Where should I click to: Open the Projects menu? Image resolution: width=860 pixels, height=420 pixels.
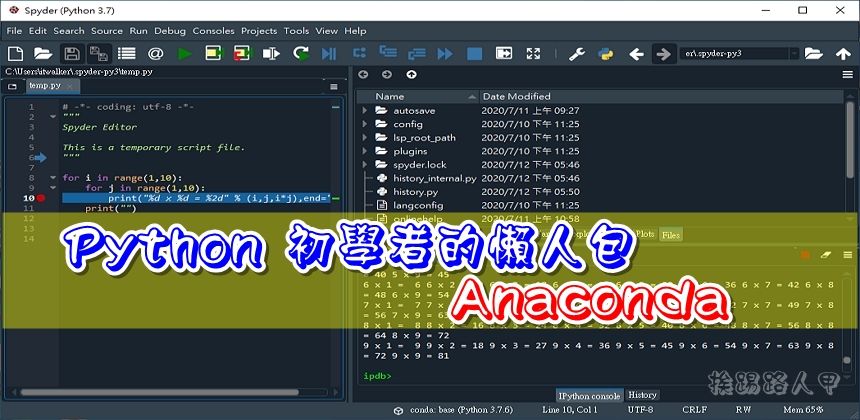point(259,31)
